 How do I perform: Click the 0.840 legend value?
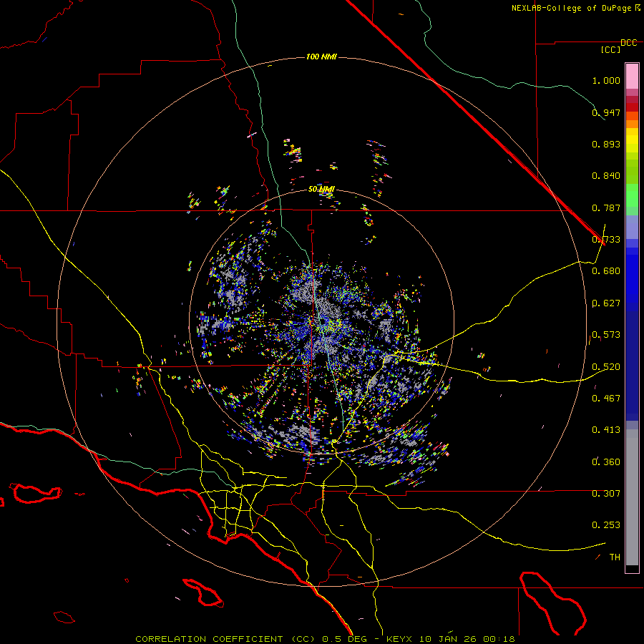click(606, 176)
